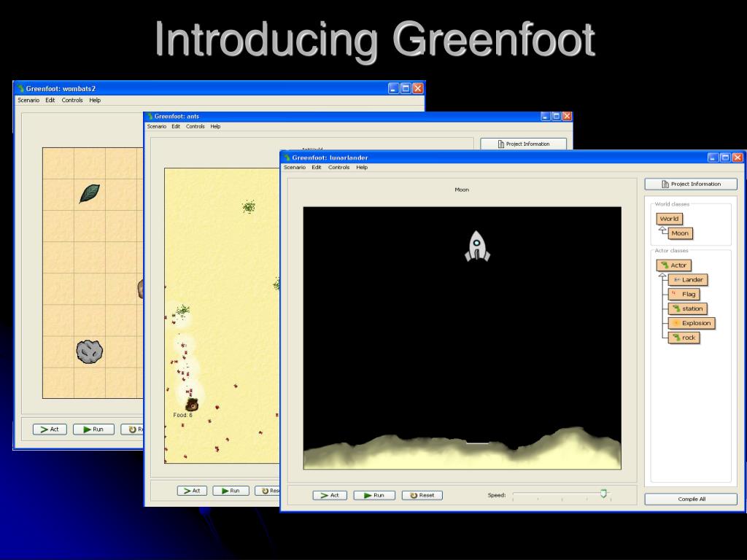The image size is (747, 560).
Task: Click Act button in wombats2 window
Action: [50, 429]
